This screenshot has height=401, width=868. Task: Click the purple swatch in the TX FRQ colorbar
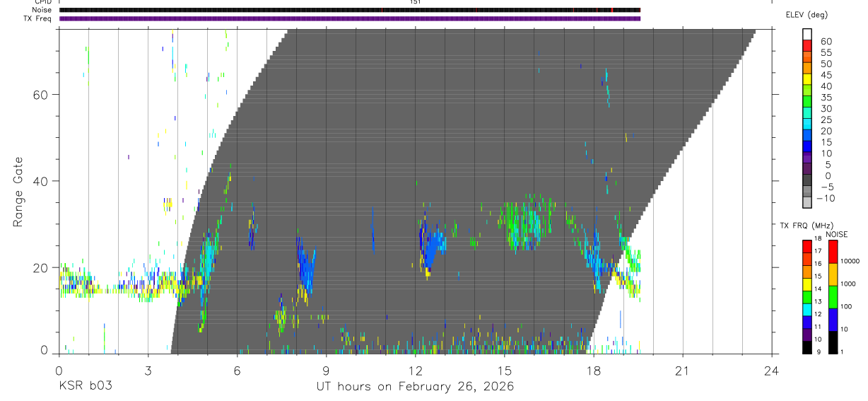pyautogui.click(x=807, y=335)
